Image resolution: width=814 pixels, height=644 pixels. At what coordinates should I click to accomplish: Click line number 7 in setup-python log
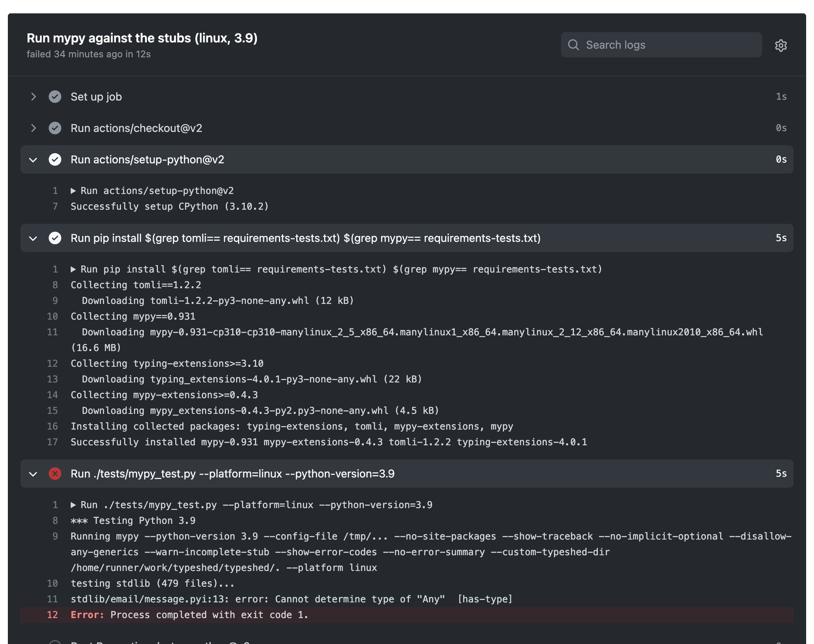pos(55,207)
